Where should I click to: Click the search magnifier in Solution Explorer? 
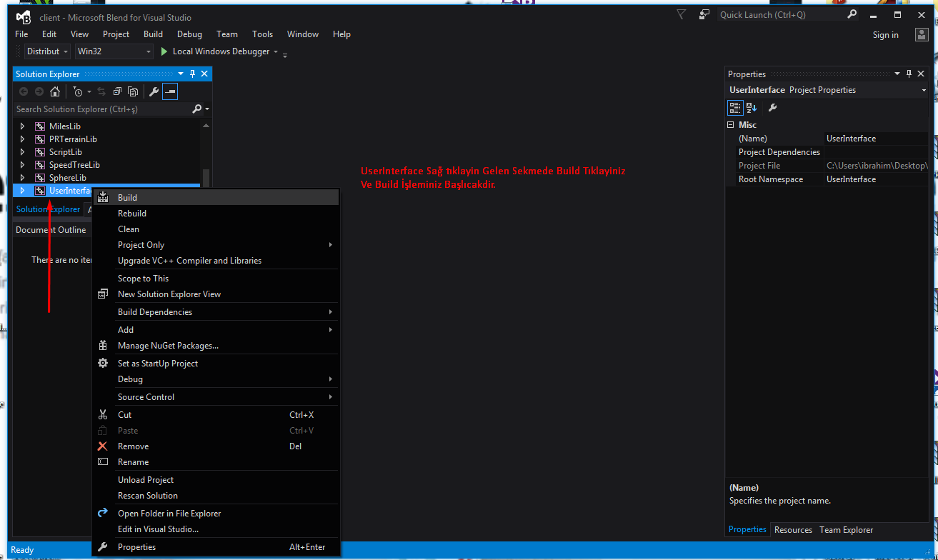(197, 109)
